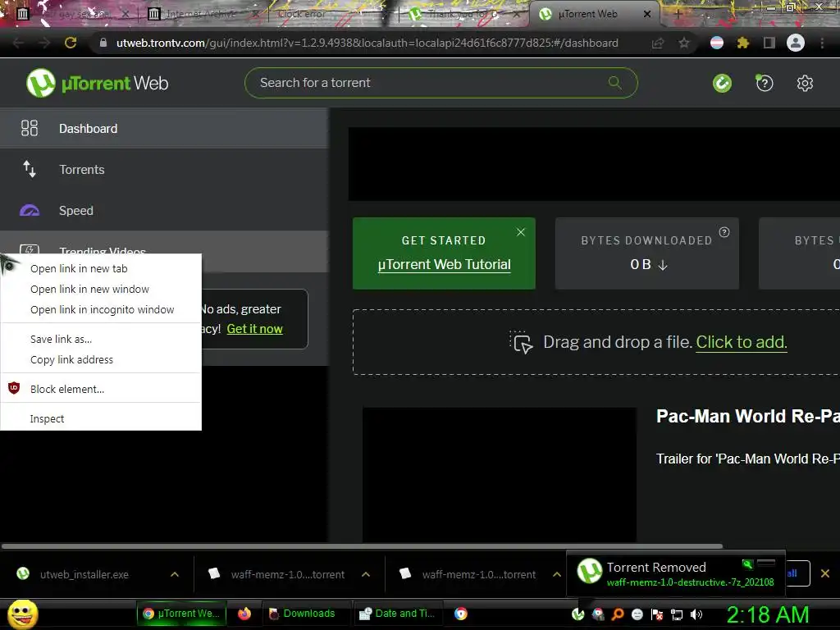The image size is (840, 630).
Task: Click the 'Get it now' link
Action: [x=254, y=329]
